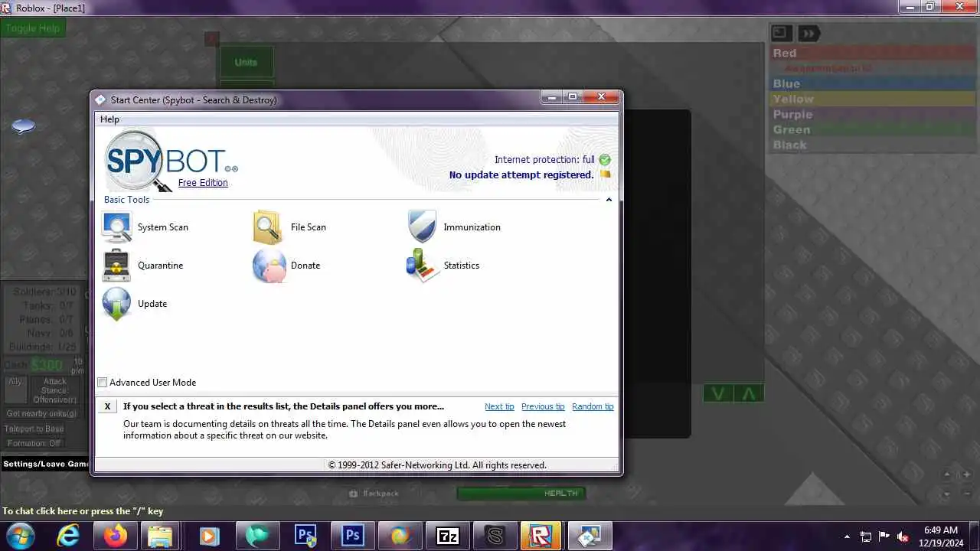Click Settings/Leave Game in Roblox

click(x=45, y=464)
